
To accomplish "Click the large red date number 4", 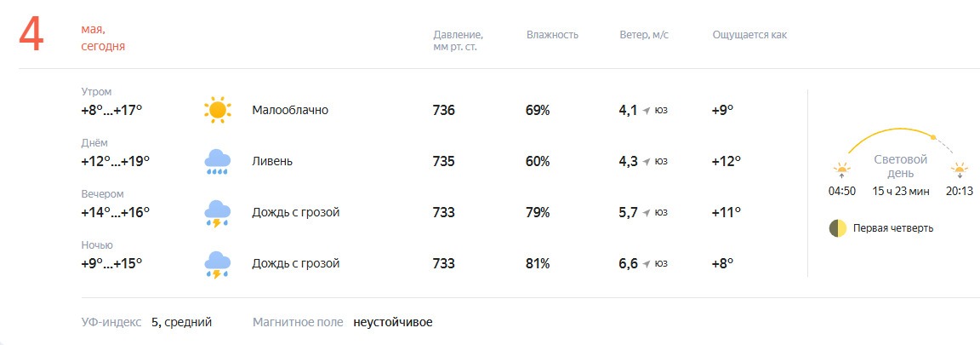I will [31, 34].
